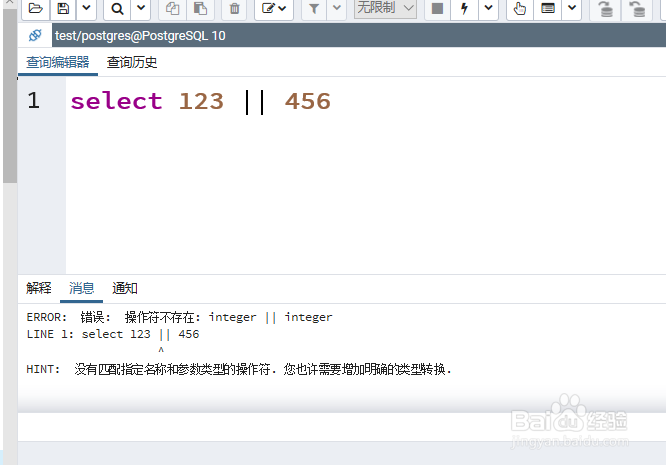Click the explain analyze table icon
Viewport: 666px width, 465px height.
[x=548, y=8]
